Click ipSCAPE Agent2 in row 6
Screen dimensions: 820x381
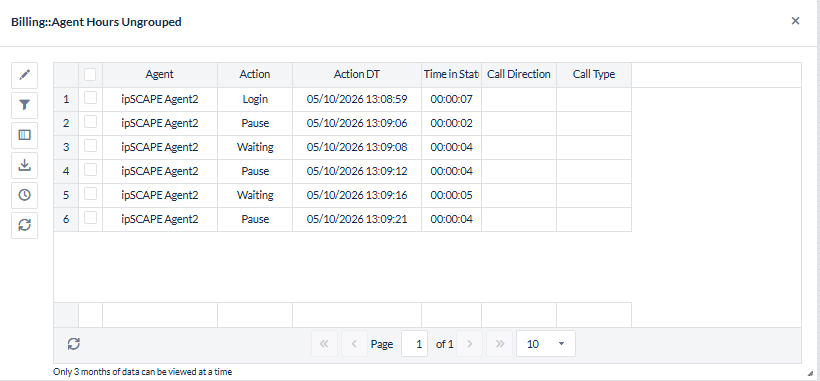pyautogui.click(x=160, y=220)
